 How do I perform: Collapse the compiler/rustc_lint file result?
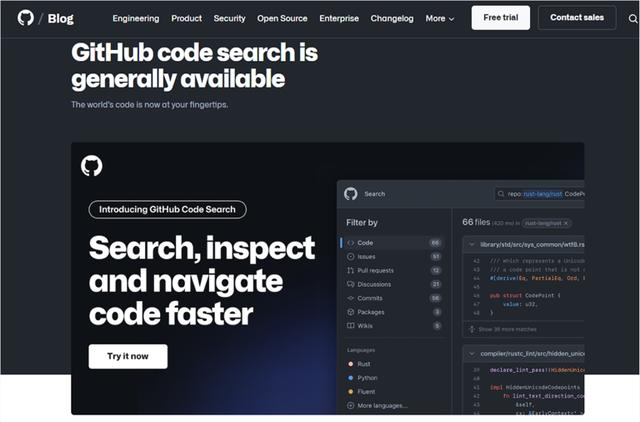point(472,352)
